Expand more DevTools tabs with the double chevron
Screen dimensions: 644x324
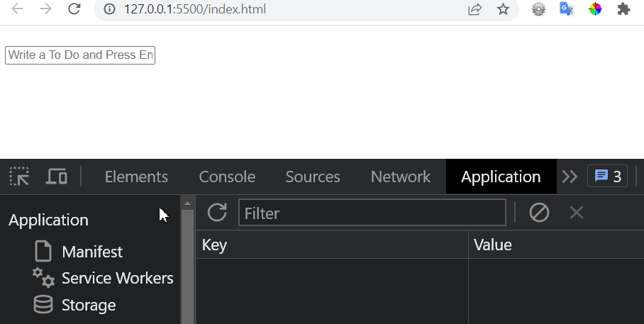[570, 177]
